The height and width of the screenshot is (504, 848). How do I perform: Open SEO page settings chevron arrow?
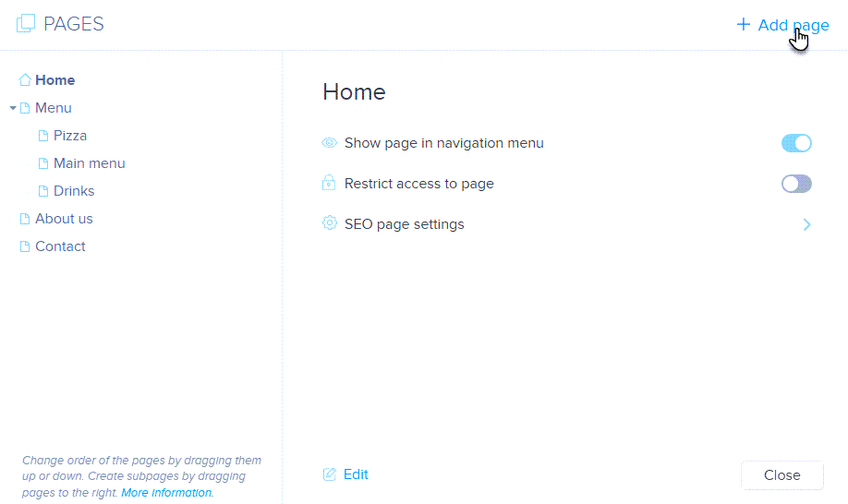tap(806, 224)
